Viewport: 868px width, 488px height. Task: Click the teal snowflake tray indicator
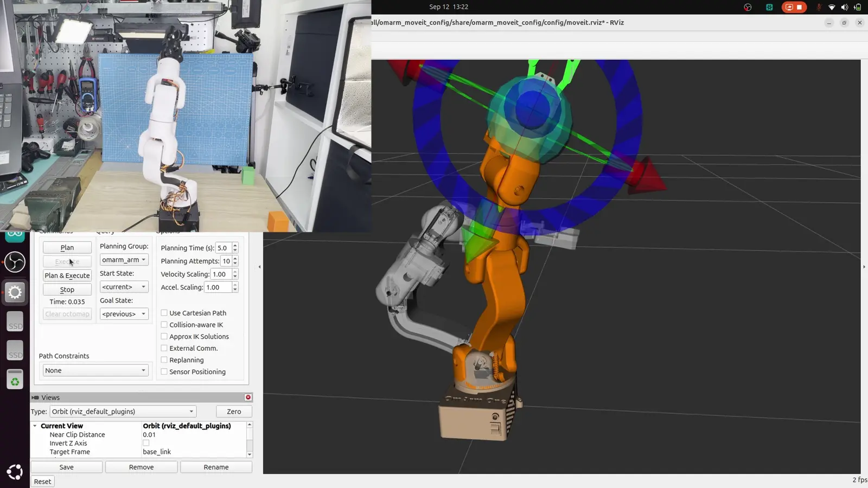[x=769, y=7]
